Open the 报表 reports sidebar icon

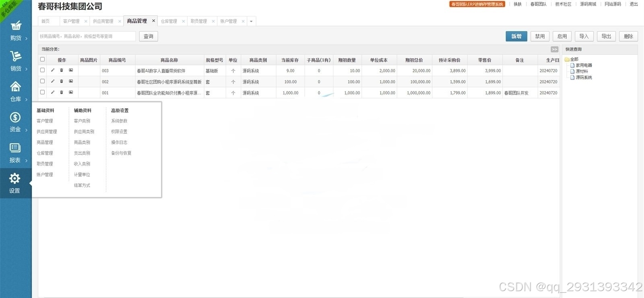coord(15,148)
